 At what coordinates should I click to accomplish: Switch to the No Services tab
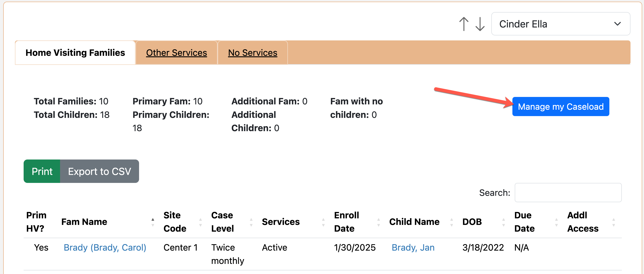click(x=253, y=53)
